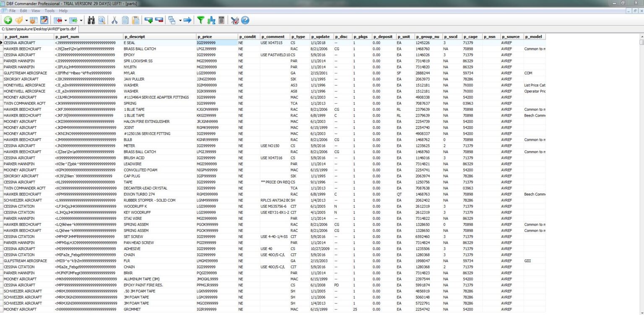Paste data from clipboard
The height and width of the screenshot is (315, 644).
tap(135, 20)
